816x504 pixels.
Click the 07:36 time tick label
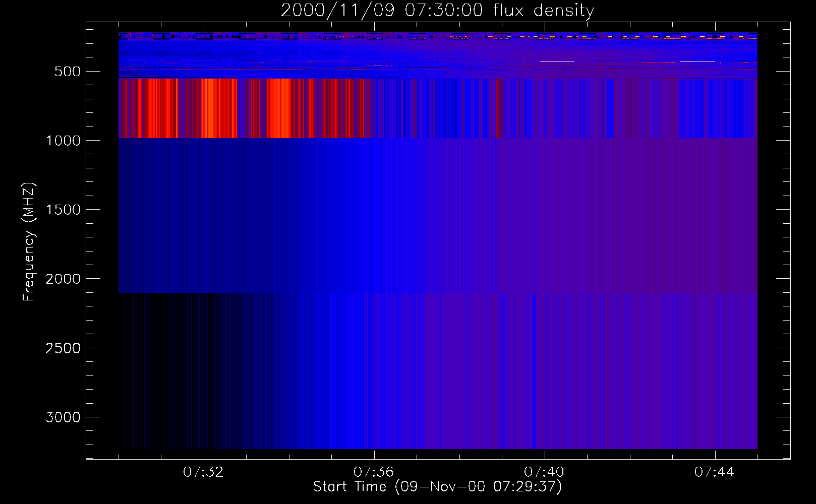[374, 472]
